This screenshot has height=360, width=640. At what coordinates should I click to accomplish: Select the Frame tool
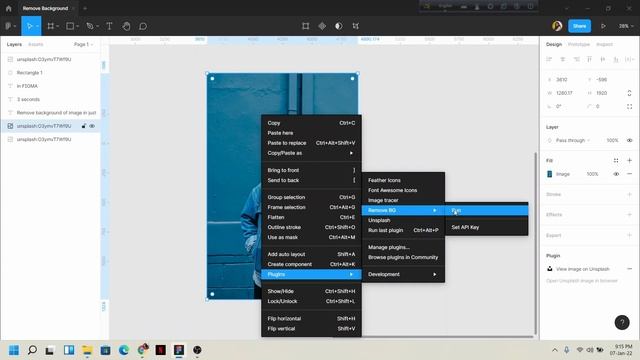click(x=51, y=26)
